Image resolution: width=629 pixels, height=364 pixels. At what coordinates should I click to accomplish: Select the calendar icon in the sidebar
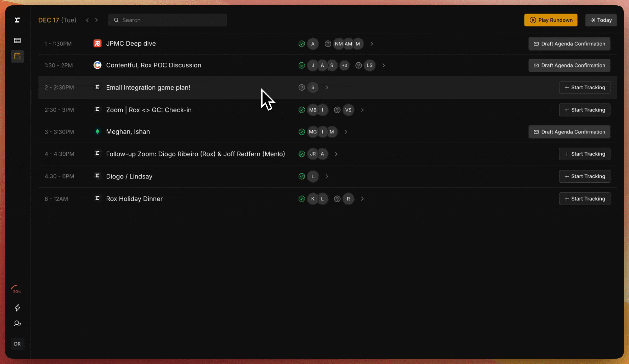(x=17, y=56)
